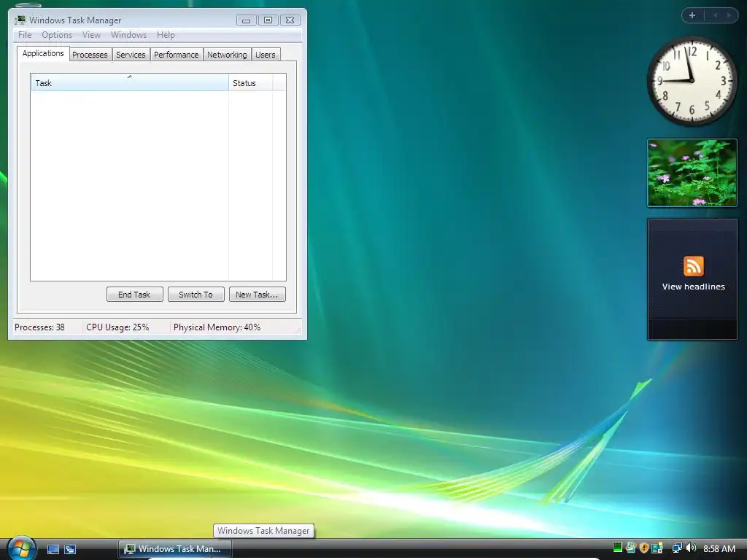Click the sidebar next gadgets arrow
The height and width of the screenshot is (560, 747).
[729, 15]
